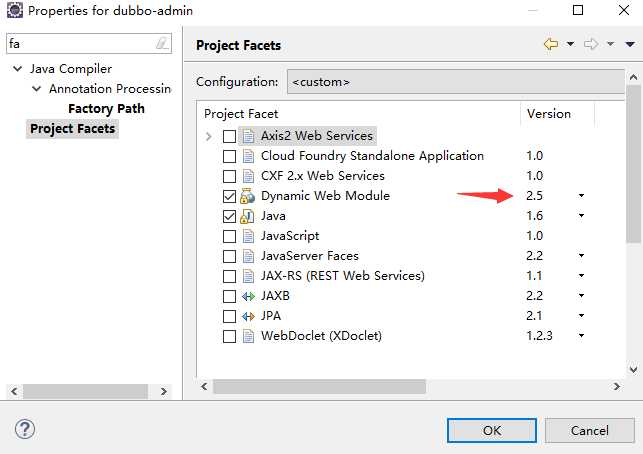Check Cloud Foundry Standalone Application checkbox
The width and height of the screenshot is (643, 454).
tap(229, 156)
